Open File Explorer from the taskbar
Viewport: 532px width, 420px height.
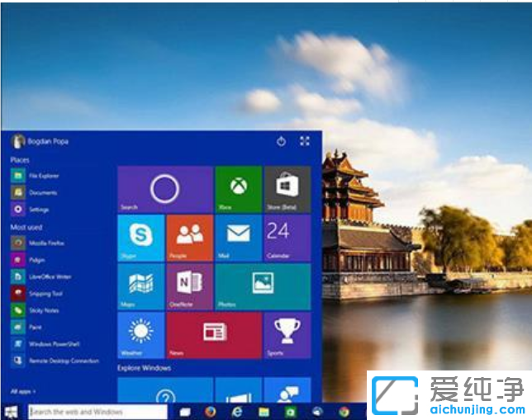point(264,412)
